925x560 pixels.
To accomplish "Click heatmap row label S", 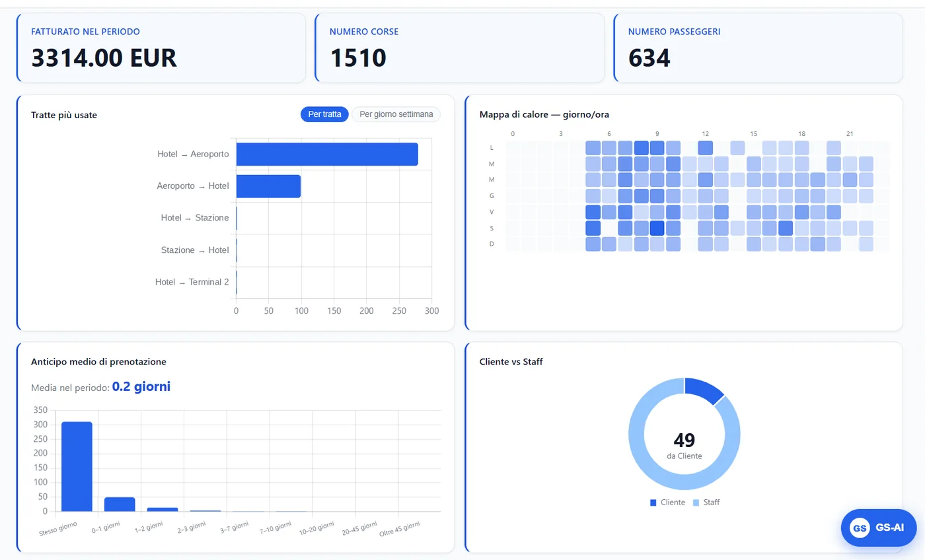I will 492,228.
